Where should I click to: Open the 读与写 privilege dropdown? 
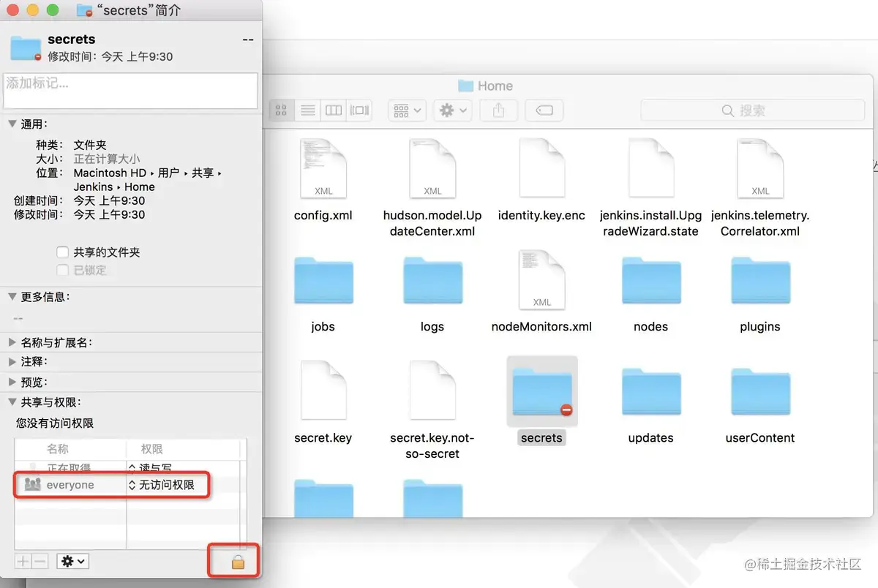point(150,467)
